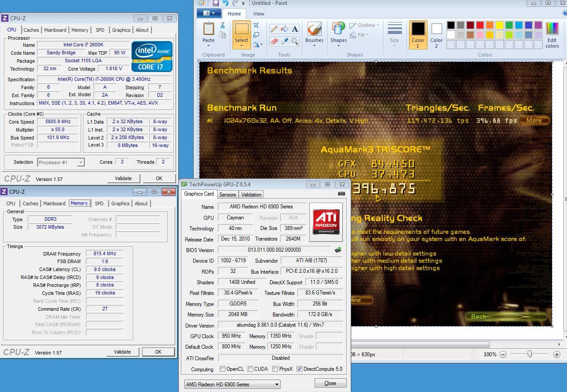This screenshot has height=392, width=567.
Task: Select the Color picker eyedropper tool
Action: click(x=284, y=41)
